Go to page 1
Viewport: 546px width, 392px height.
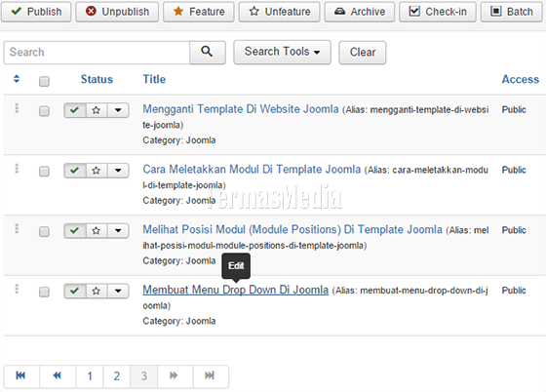tap(90, 376)
